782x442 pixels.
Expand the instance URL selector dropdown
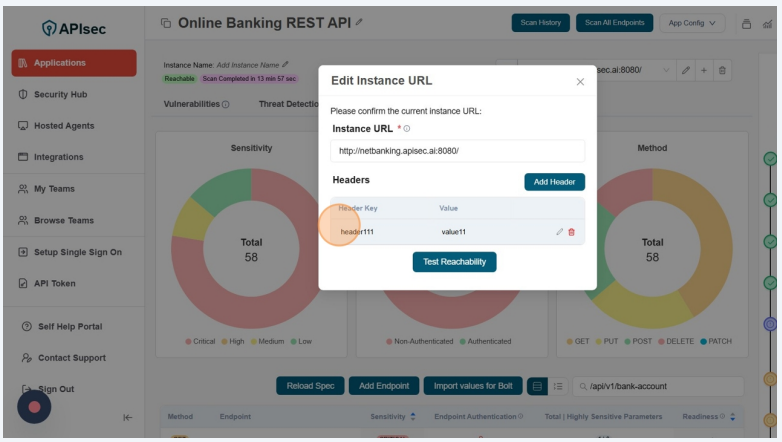click(x=666, y=70)
